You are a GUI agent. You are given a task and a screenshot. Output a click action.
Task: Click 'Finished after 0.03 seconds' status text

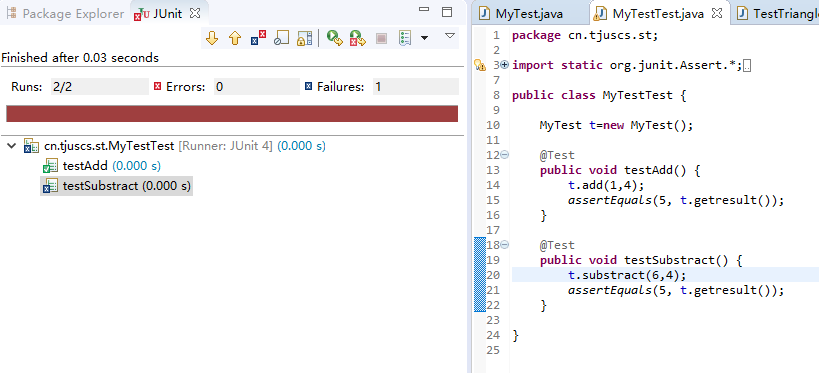[80, 58]
